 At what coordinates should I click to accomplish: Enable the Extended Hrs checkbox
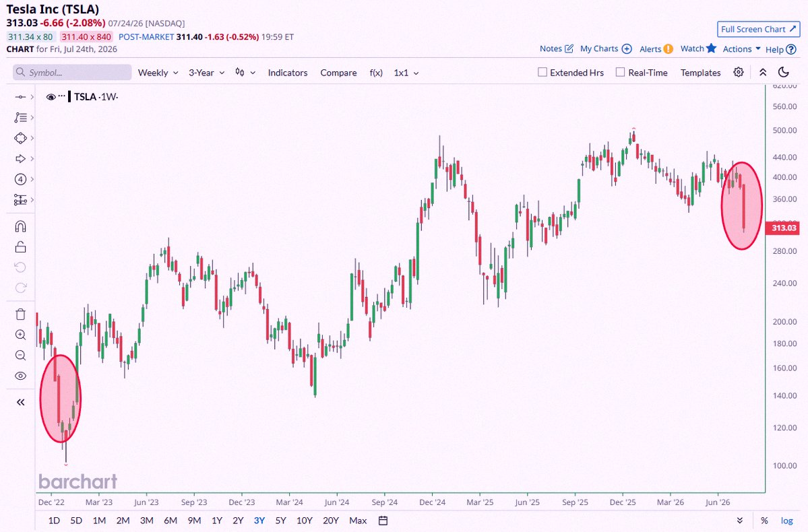tap(542, 72)
